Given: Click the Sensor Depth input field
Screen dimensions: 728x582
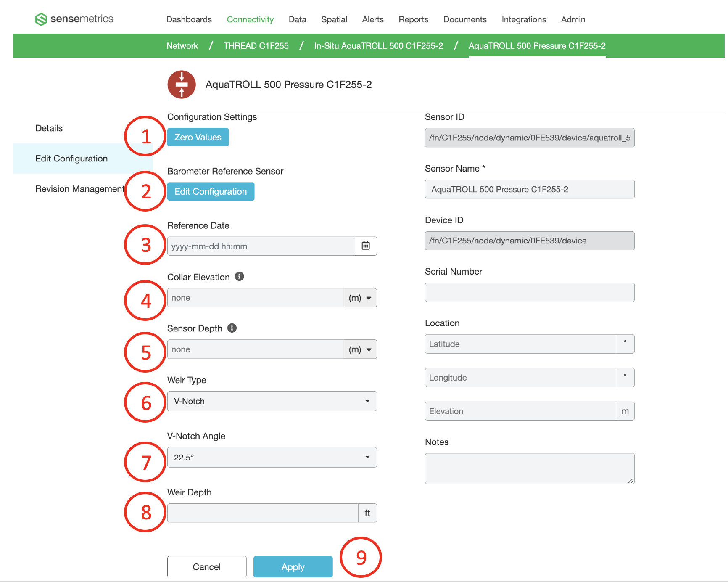Looking at the screenshot, I should click(256, 349).
